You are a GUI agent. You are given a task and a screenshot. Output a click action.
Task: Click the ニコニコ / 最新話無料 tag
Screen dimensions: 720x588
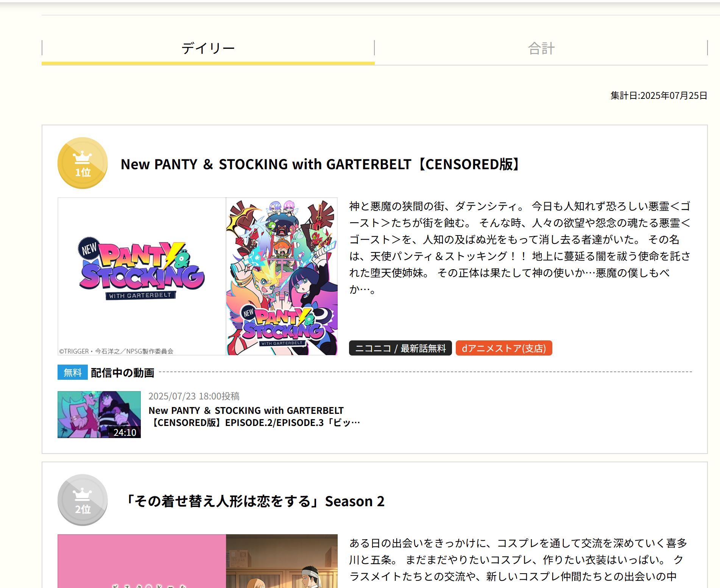tap(401, 348)
